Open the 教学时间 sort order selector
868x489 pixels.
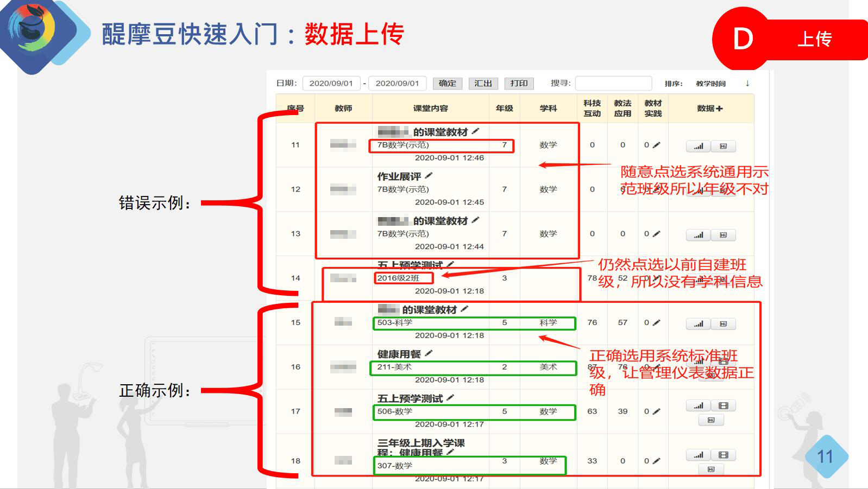point(710,84)
